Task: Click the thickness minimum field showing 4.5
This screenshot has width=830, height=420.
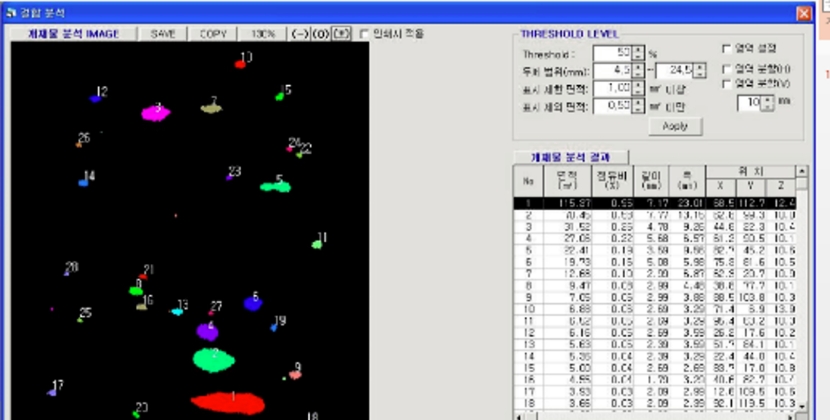Action: [x=613, y=70]
